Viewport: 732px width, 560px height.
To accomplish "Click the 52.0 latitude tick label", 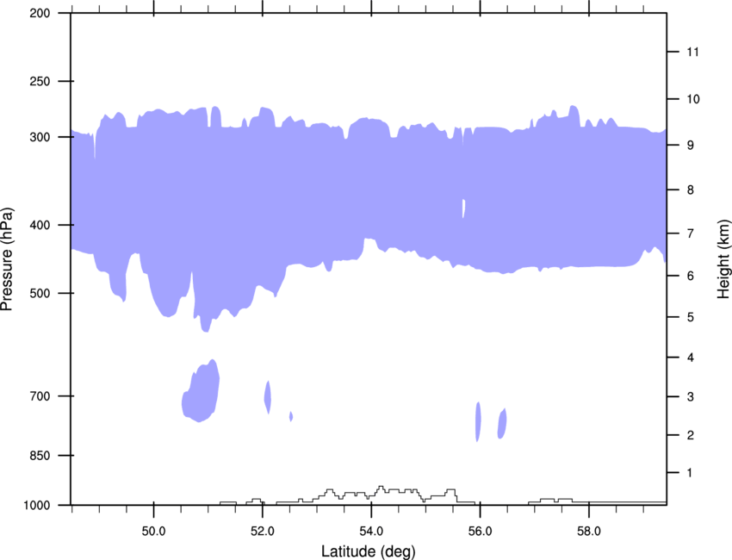I will point(263,532).
